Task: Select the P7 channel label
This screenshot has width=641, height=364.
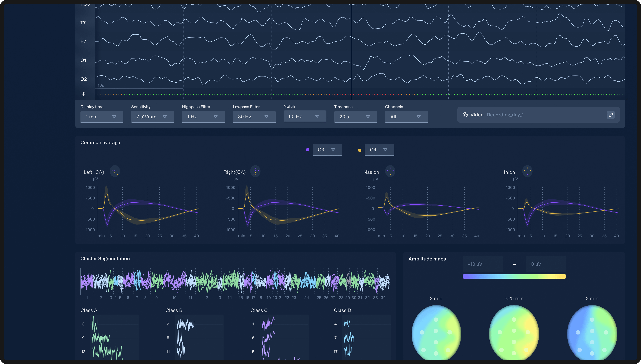Action: click(83, 42)
